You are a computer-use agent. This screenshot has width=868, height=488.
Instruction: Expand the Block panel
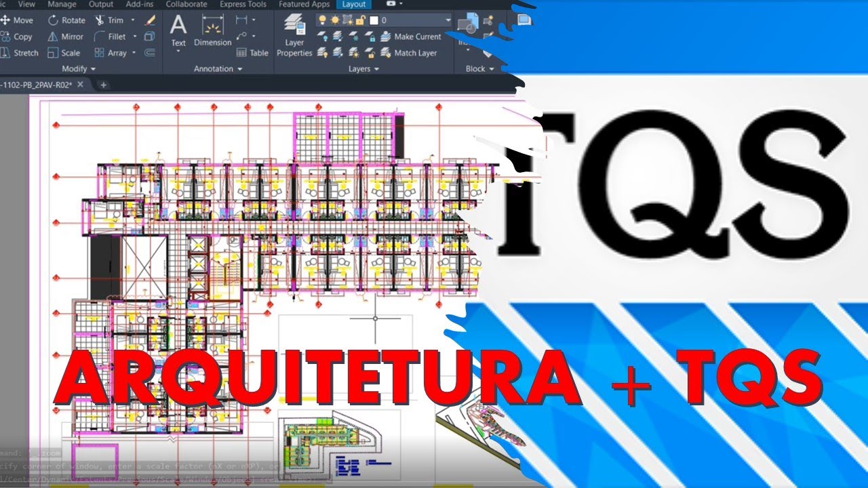[x=479, y=69]
